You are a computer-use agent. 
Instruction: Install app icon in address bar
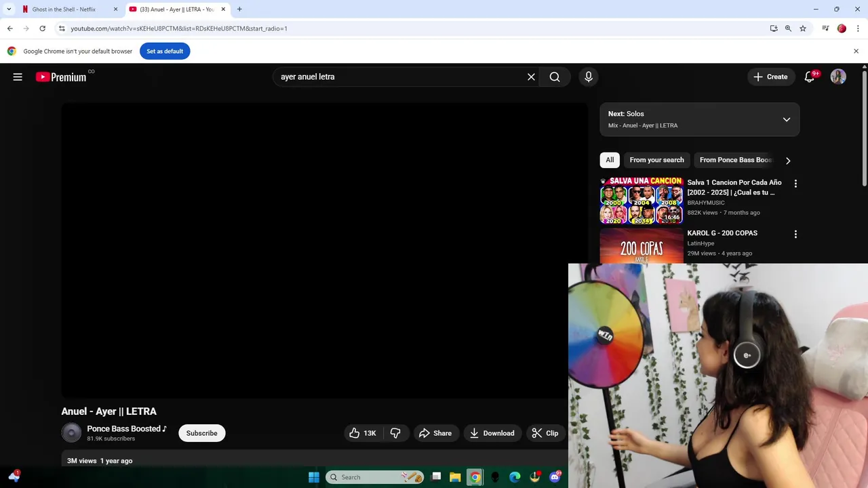[774, 28]
